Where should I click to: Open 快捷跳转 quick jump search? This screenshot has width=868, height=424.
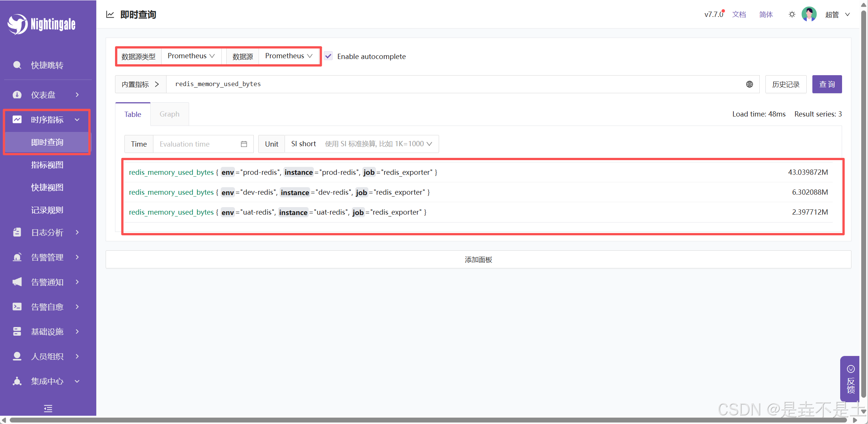tap(47, 65)
